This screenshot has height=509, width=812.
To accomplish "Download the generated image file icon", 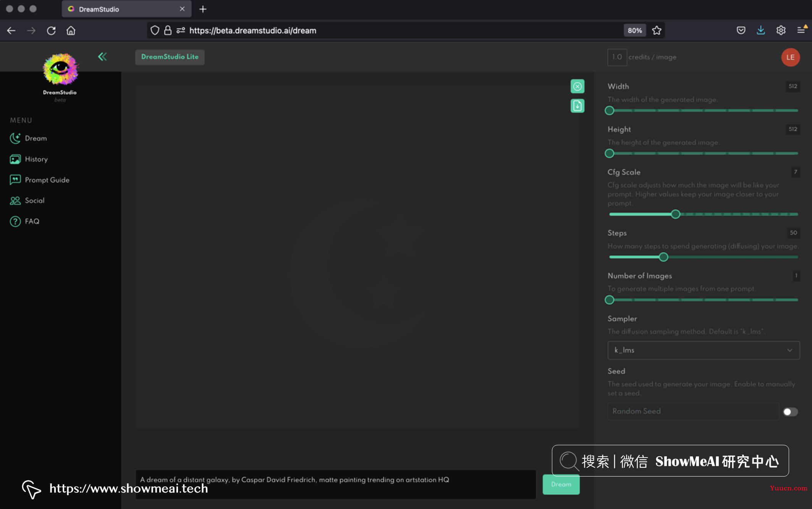I will [577, 106].
